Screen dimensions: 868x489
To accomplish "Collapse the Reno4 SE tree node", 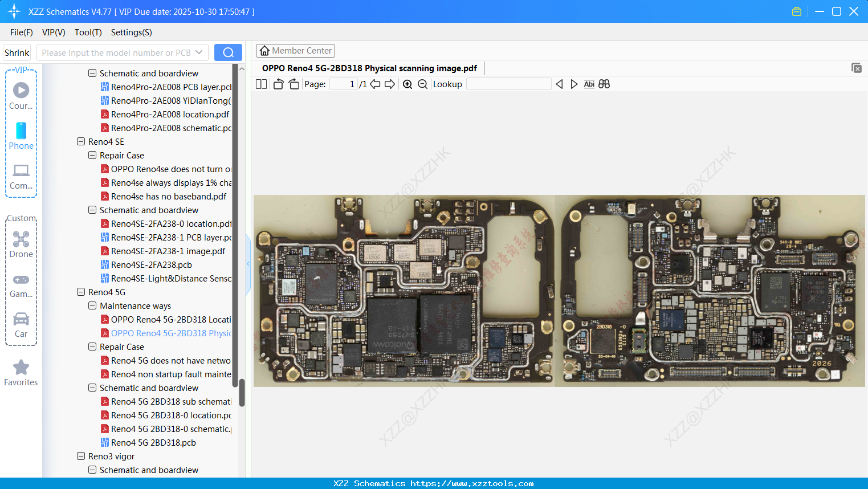I will 81,141.
